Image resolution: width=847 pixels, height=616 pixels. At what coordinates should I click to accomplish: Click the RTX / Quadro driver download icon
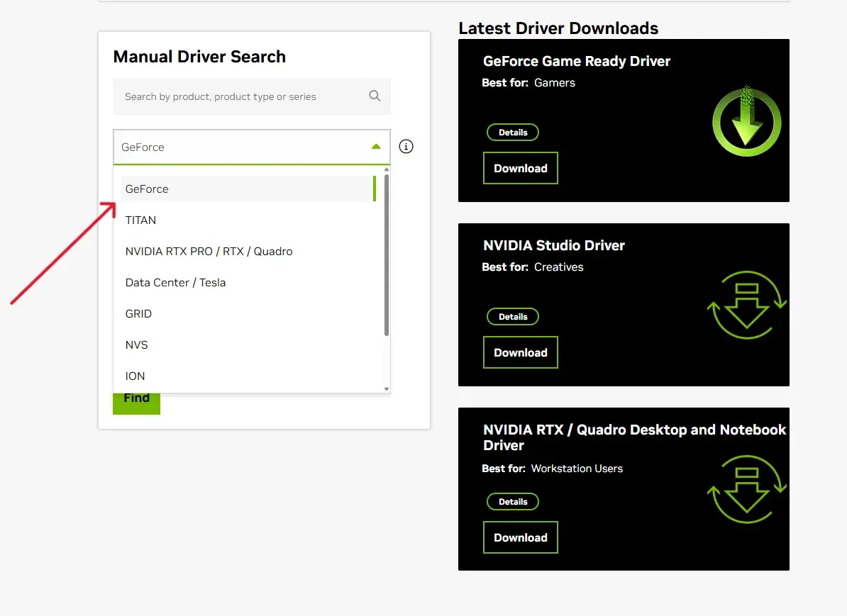point(746,490)
